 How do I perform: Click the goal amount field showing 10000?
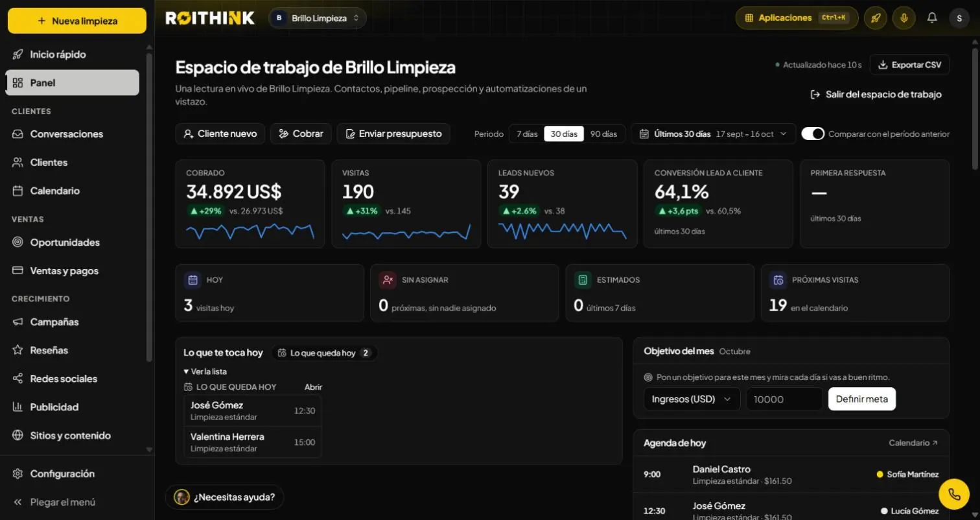[784, 399]
